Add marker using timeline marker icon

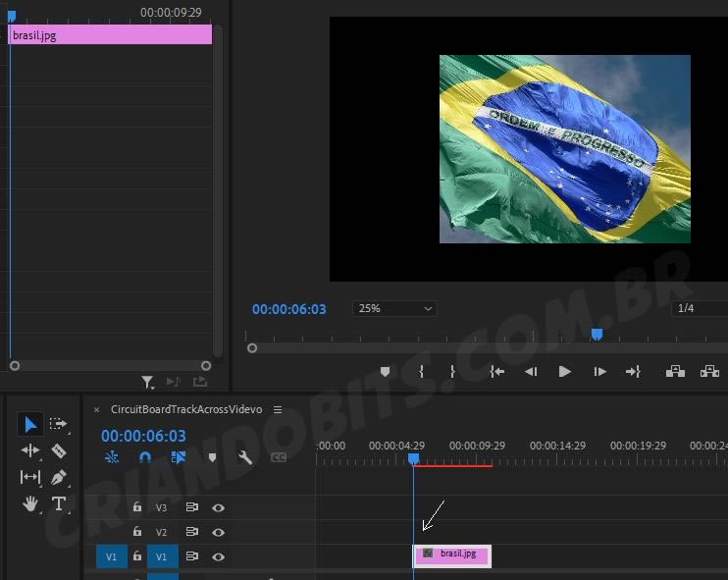[x=212, y=458]
